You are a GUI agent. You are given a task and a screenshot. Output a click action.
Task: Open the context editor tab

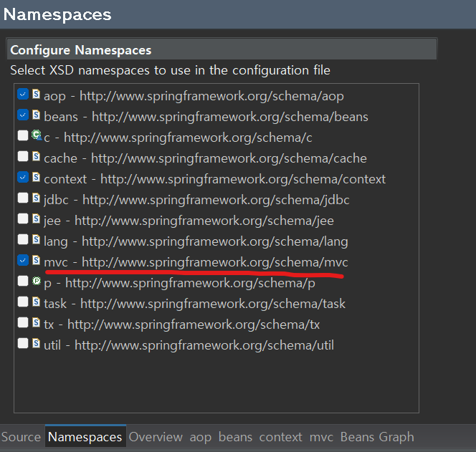(x=281, y=437)
